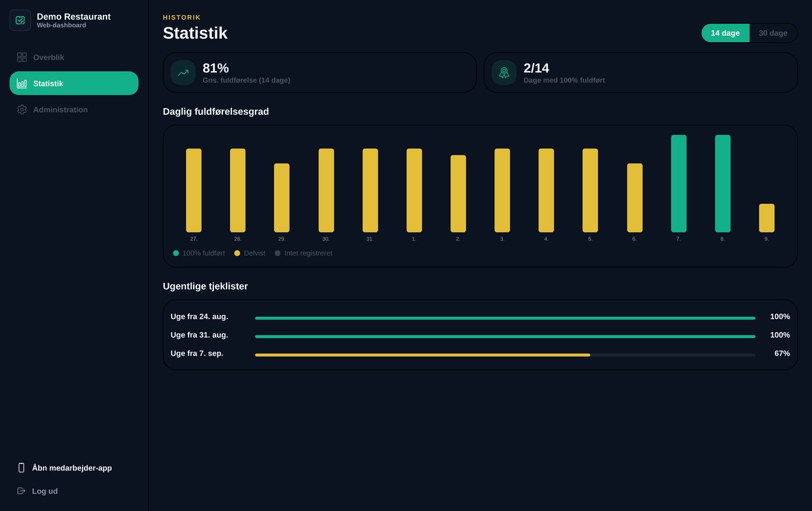
Task: Click the yellow bar for day 29.
Action: pos(282,198)
